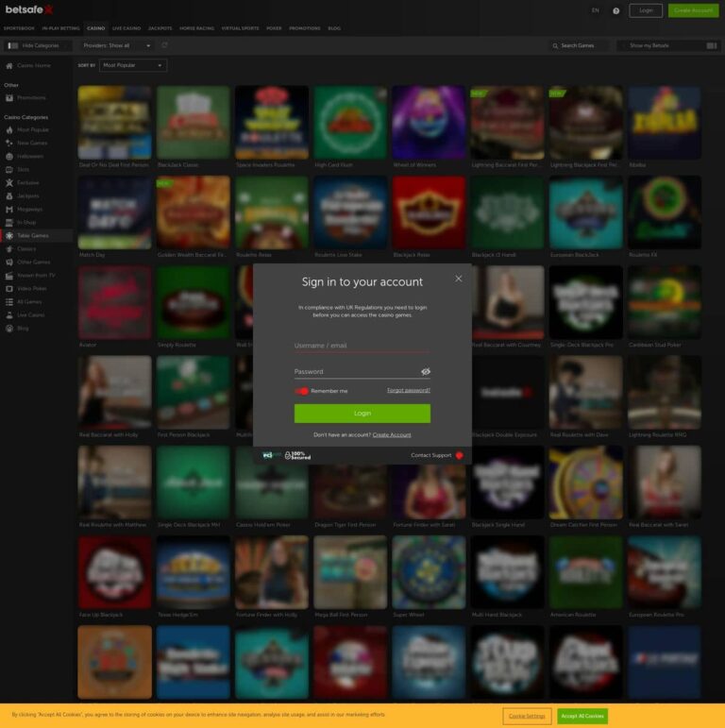Click the Search Games magnifier icon
The image size is (725, 728).
click(x=555, y=46)
